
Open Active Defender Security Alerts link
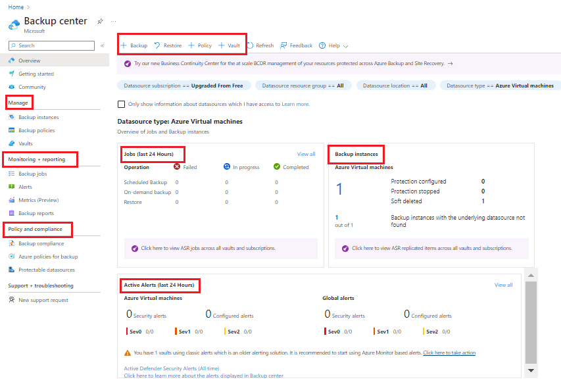[x=172, y=368]
